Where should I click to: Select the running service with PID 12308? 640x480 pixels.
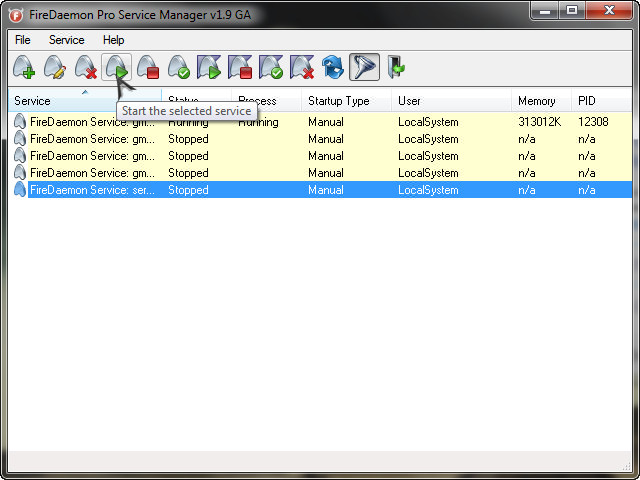tap(92, 122)
